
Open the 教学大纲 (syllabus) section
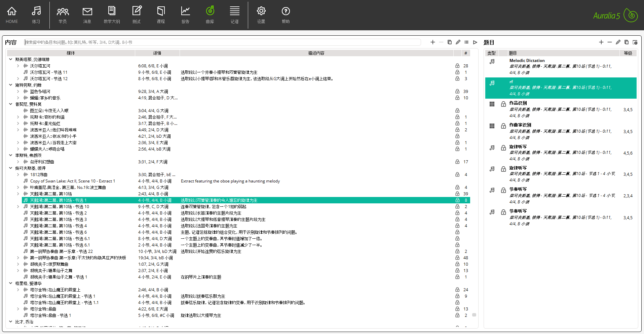click(112, 15)
